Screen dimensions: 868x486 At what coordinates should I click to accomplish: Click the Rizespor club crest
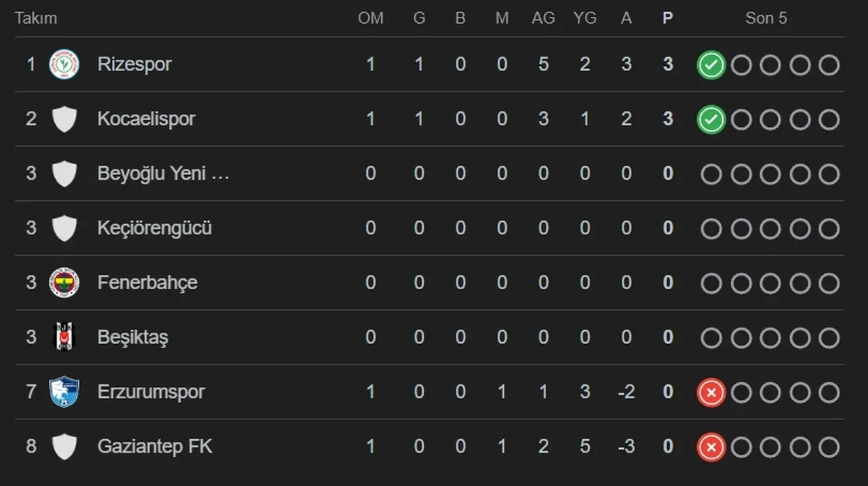click(64, 64)
